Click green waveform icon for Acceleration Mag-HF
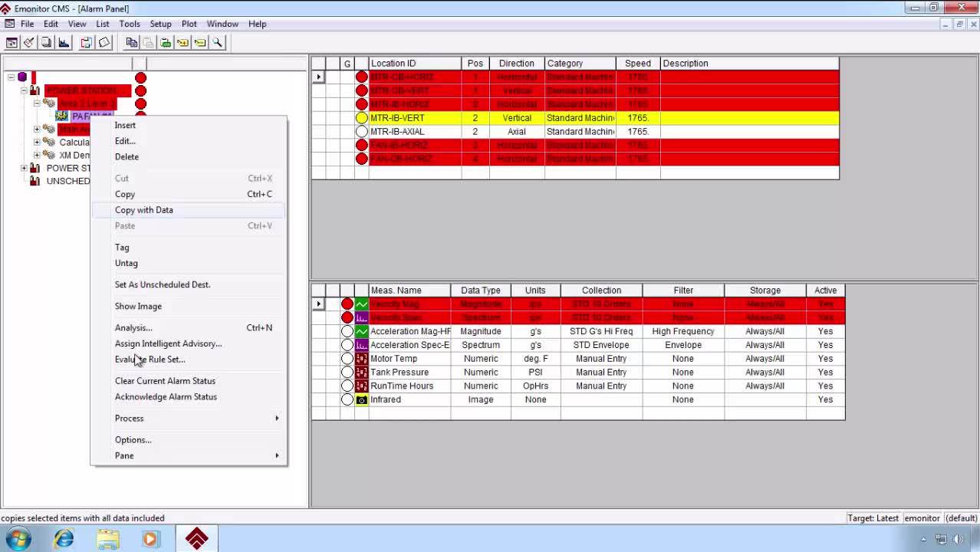Image resolution: width=980 pixels, height=552 pixels. click(x=361, y=331)
